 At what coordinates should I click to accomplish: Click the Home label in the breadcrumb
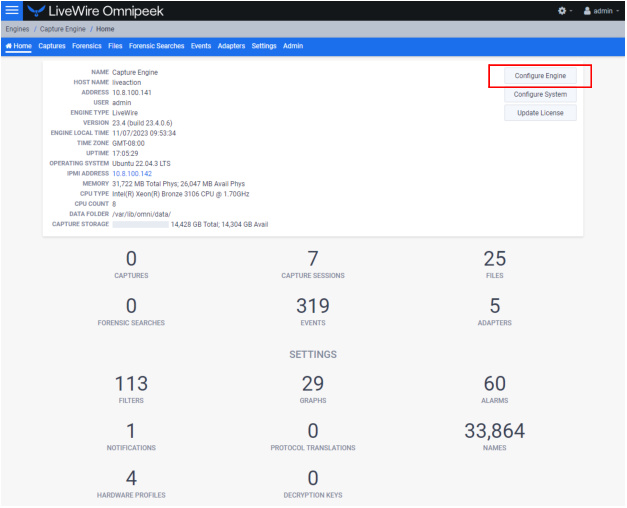[x=105, y=29]
